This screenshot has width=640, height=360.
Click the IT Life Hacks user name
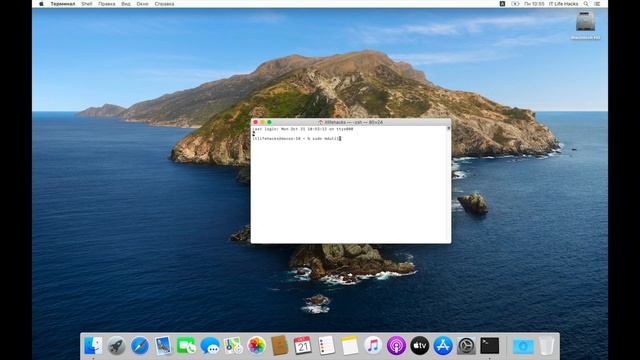[564, 4]
